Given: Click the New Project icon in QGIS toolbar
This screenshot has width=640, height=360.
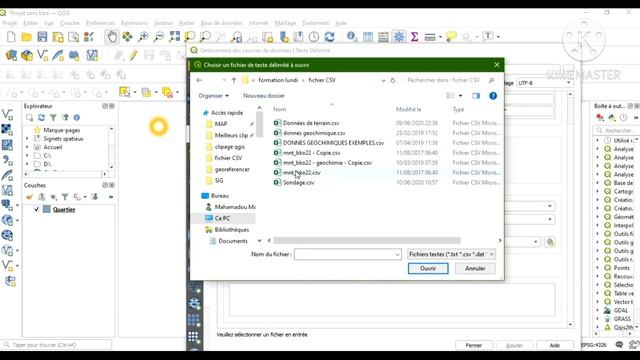Looking at the screenshot, I should click(11, 37).
